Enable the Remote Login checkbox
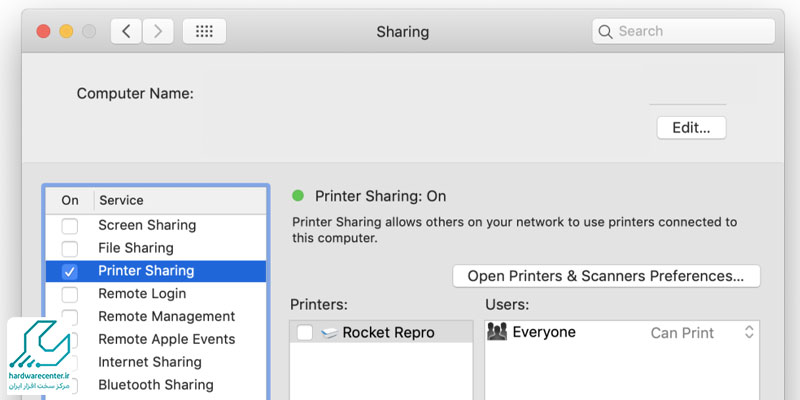This screenshot has width=800, height=400. 70,294
